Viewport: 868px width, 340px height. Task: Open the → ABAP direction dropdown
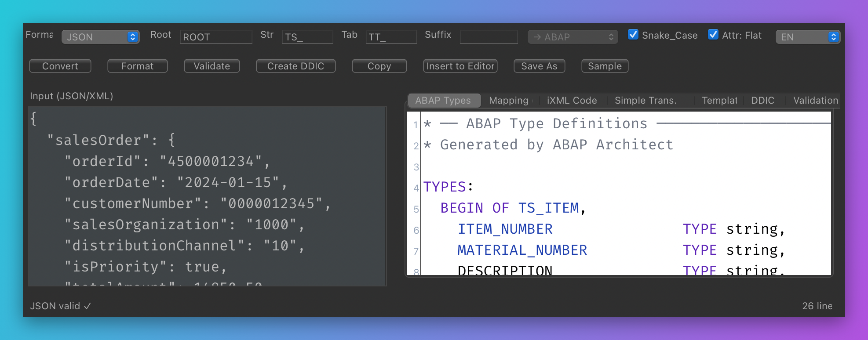tap(573, 37)
